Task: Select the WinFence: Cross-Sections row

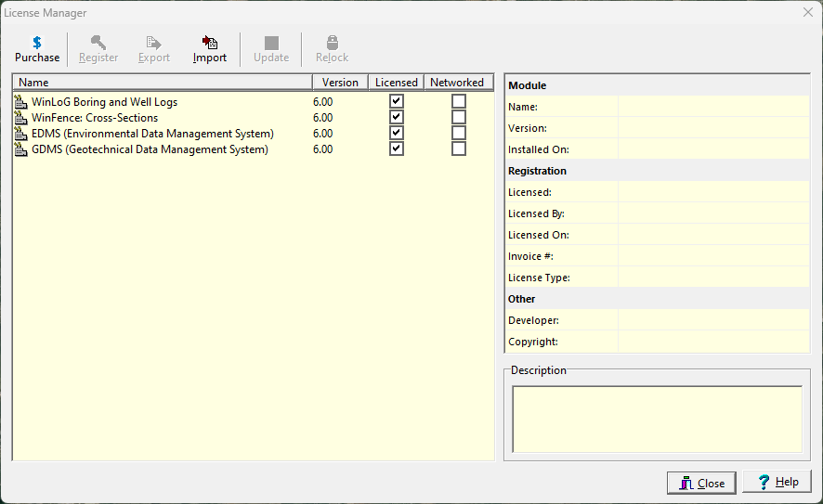Action: pyautogui.click(x=95, y=118)
